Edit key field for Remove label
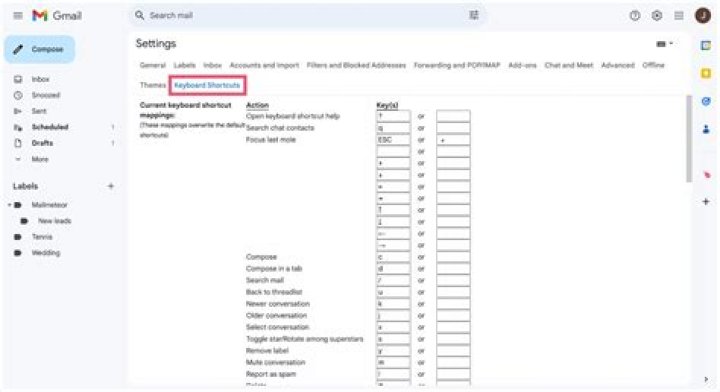 pyautogui.click(x=393, y=351)
